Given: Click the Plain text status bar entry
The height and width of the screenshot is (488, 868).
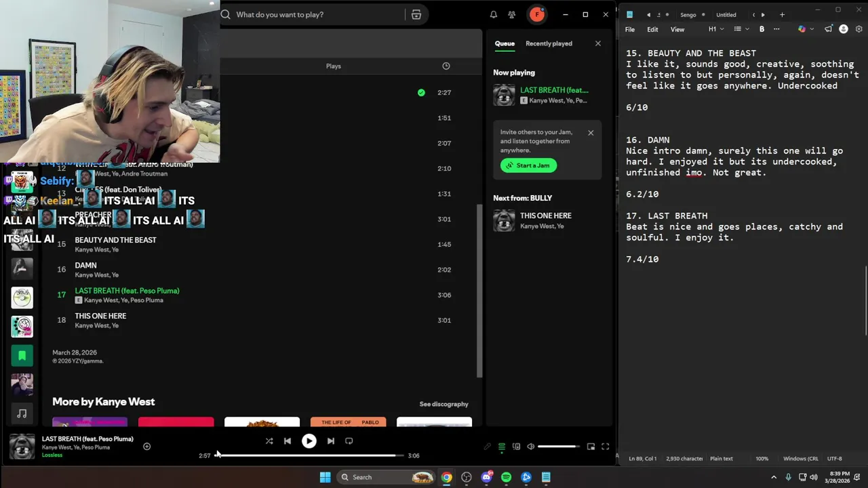Looking at the screenshot, I should 721,459.
